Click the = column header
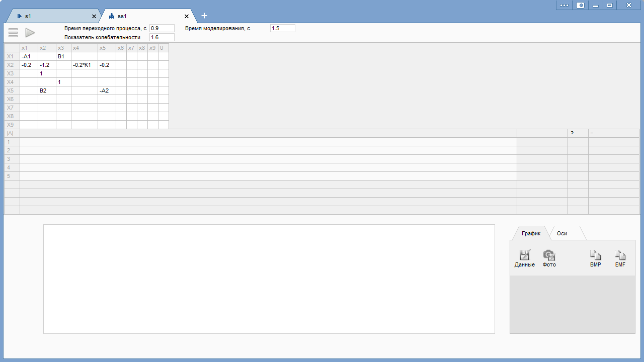The image size is (644, 362). (x=614, y=133)
